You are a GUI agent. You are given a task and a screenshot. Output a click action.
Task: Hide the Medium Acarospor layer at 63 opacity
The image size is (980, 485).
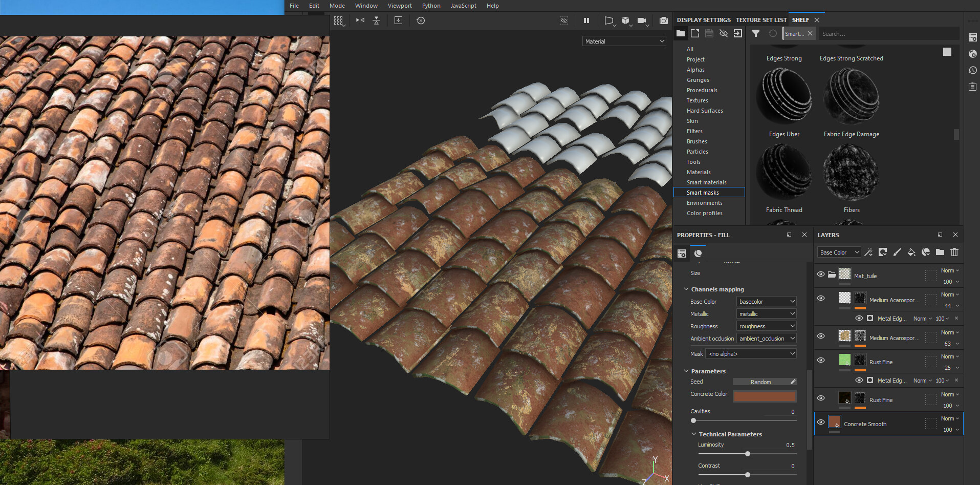(x=821, y=336)
